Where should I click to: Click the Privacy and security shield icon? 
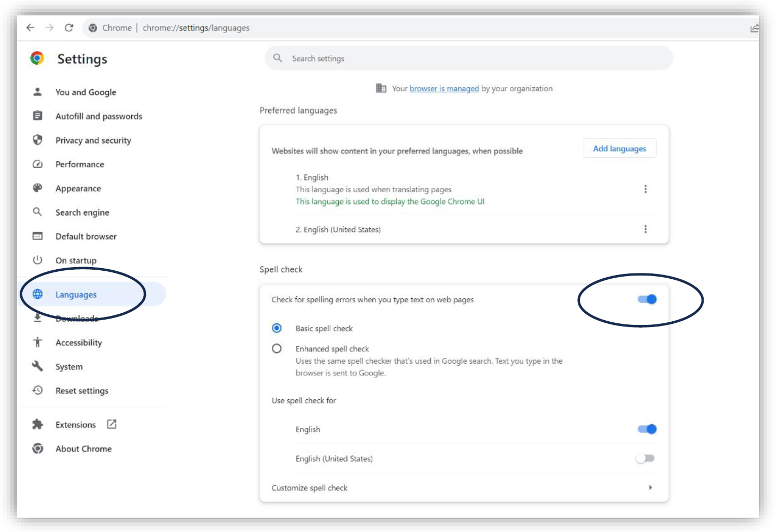(x=38, y=140)
